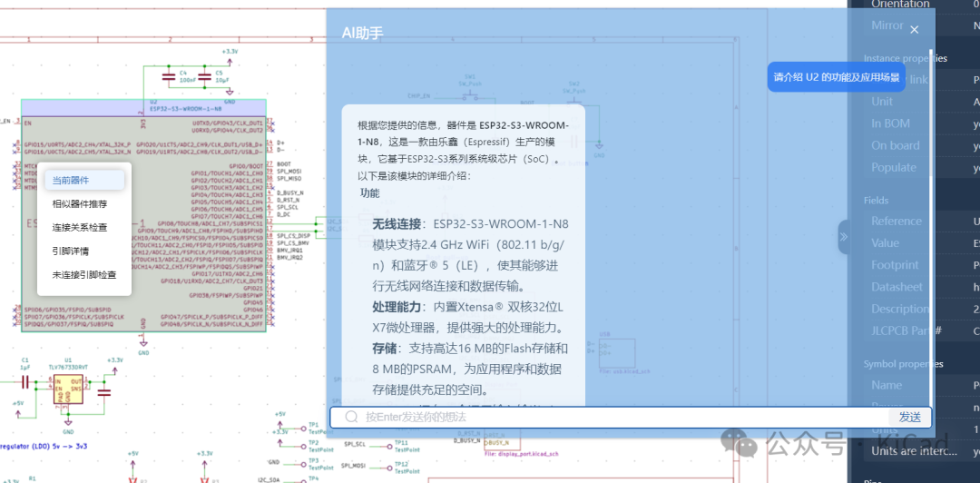Select 当前器件 in context menu

click(84, 180)
